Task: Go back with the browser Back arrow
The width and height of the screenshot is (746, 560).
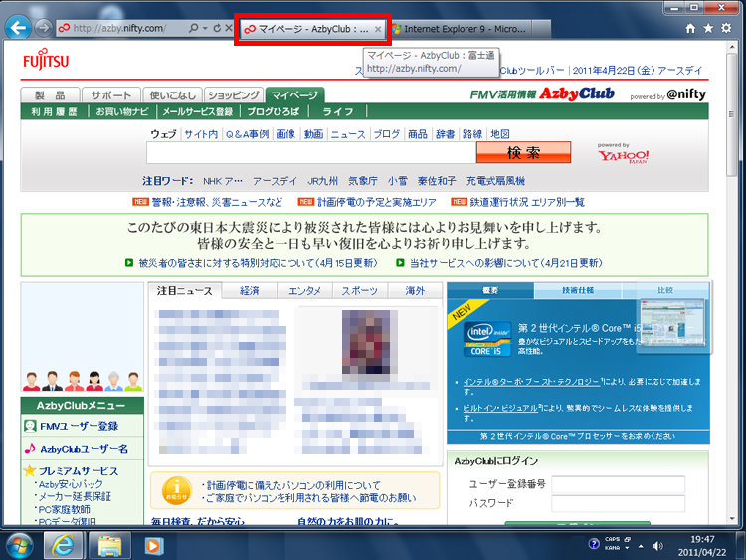Action: (x=18, y=28)
